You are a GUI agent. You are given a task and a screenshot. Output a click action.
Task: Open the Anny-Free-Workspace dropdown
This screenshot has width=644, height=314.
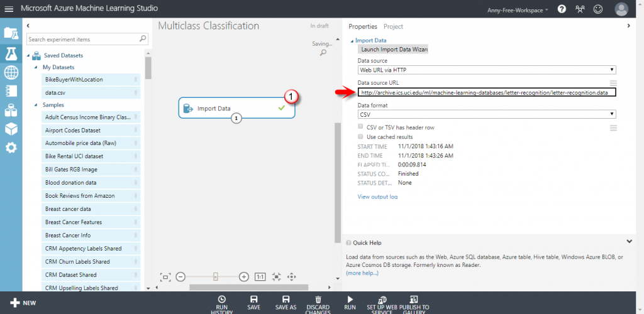click(518, 10)
